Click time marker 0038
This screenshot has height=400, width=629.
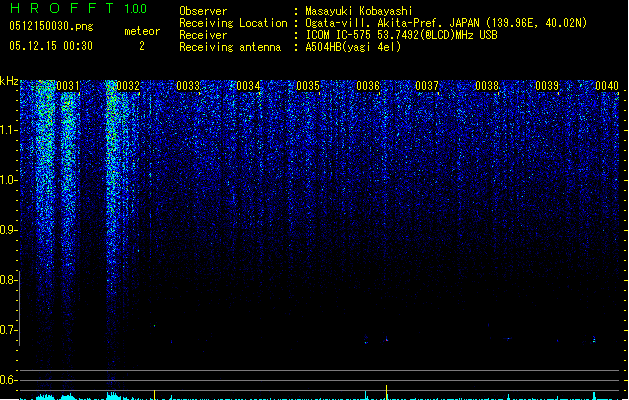pos(487,86)
